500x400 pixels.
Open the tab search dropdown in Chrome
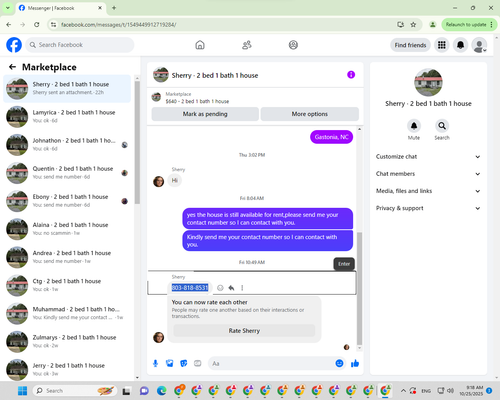tap(7, 8)
